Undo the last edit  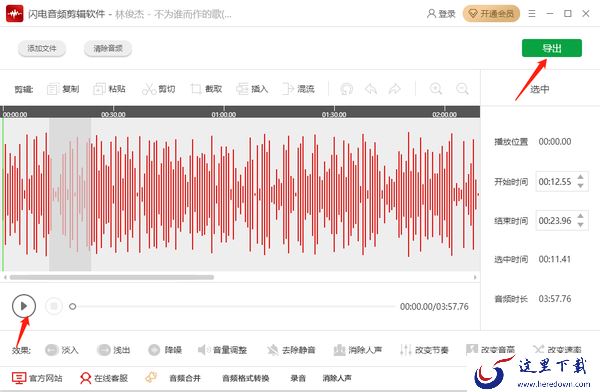click(x=370, y=89)
